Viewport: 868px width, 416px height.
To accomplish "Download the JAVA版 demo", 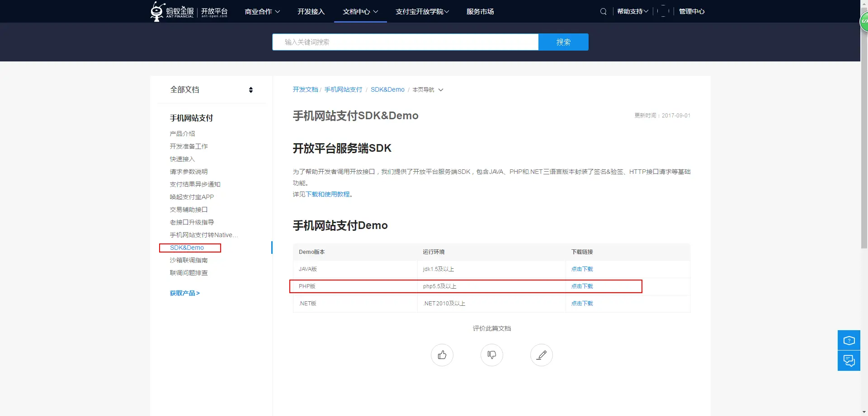I will tap(582, 269).
